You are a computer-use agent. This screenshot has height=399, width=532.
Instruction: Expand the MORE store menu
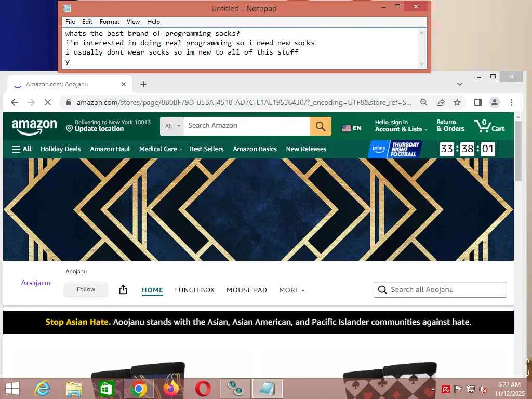[291, 290]
